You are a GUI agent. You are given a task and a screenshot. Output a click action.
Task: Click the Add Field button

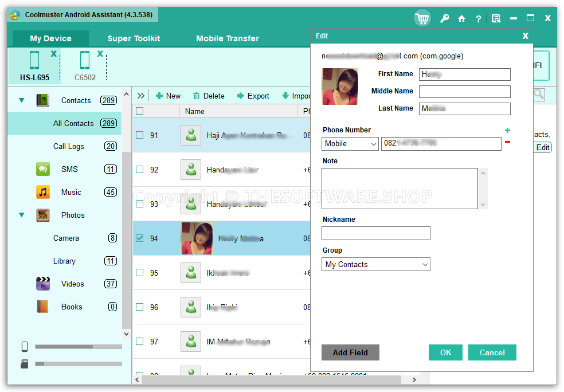350,352
